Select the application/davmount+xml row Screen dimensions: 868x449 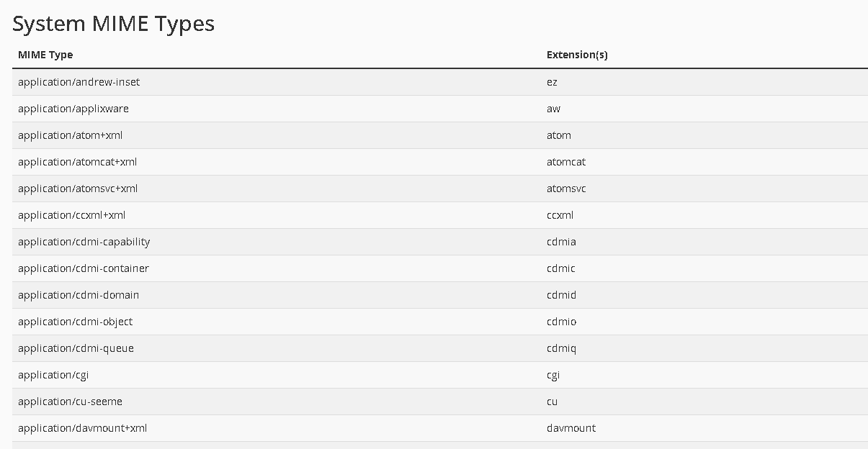440,428
